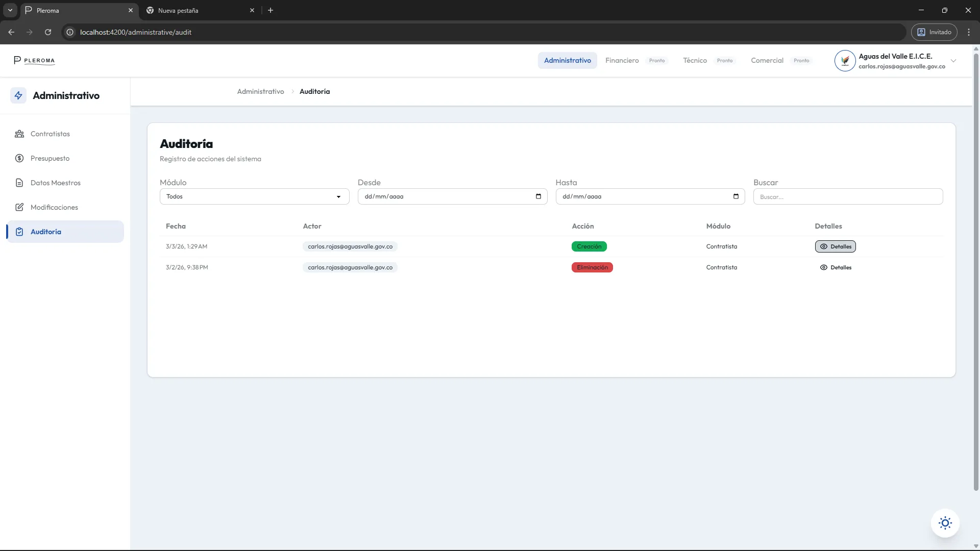Switch to the Técnico module tab
The image size is (980, 551).
pos(695,60)
